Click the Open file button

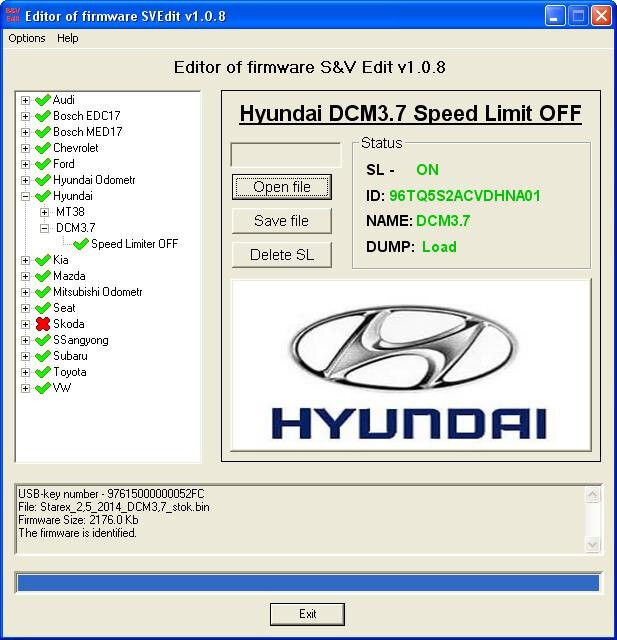tap(282, 187)
